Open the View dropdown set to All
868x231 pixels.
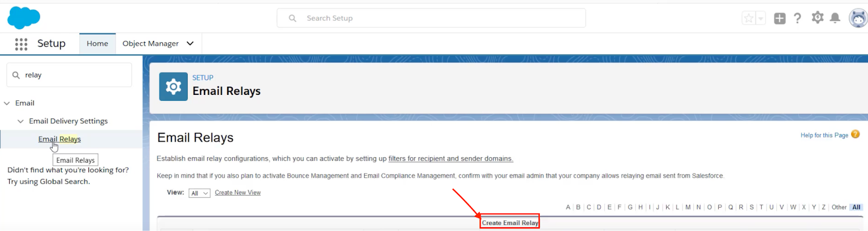click(199, 193)
